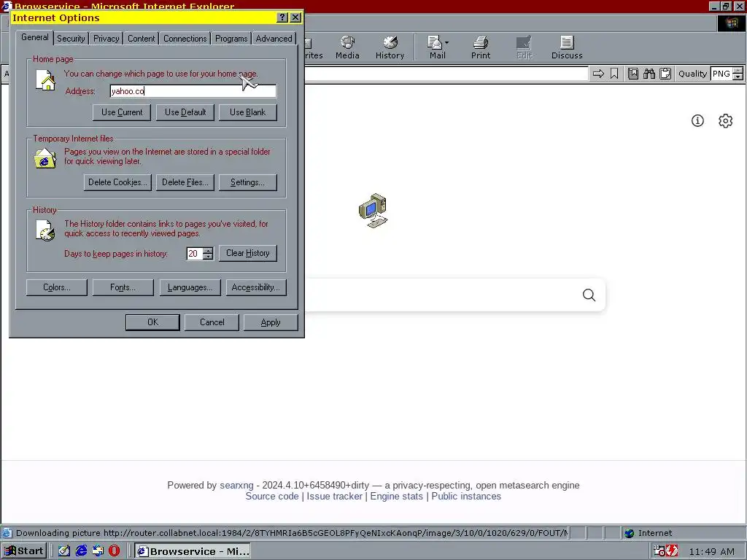Click the home page Address field
Image resolution: width=747 pixels, height=560 pixels.
coord(193,91)
